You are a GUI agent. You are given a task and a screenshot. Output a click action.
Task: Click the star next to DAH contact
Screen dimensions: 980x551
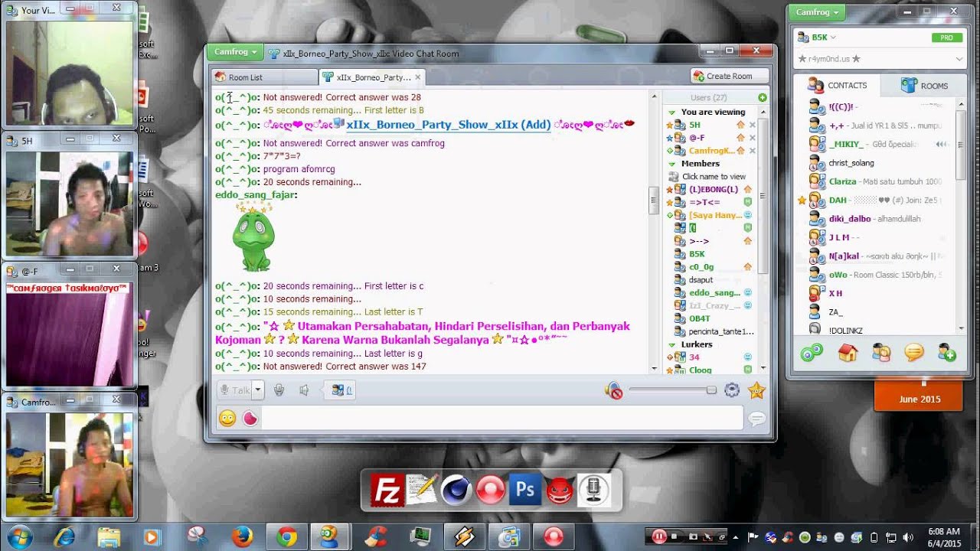tap(802, 201)
